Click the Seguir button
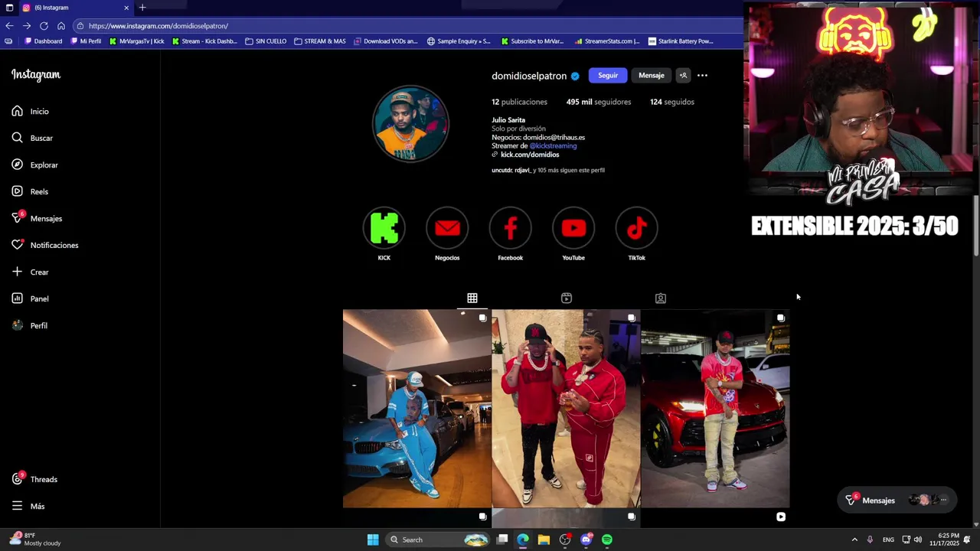This screenshot has width=980, height=551. [608, 76]
